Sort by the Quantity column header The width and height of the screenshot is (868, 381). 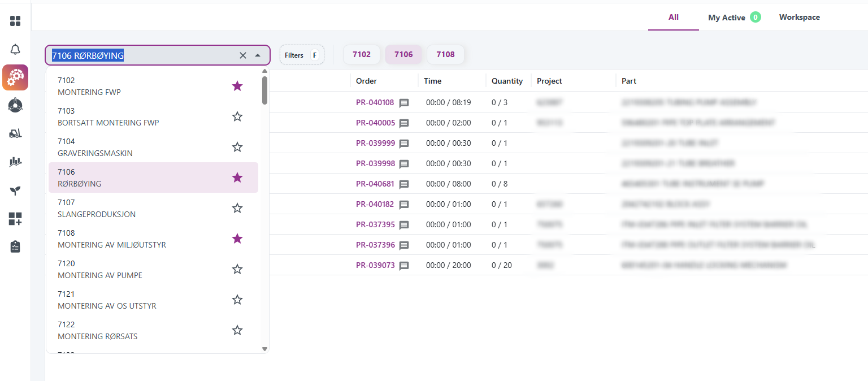tap(507, 81)
